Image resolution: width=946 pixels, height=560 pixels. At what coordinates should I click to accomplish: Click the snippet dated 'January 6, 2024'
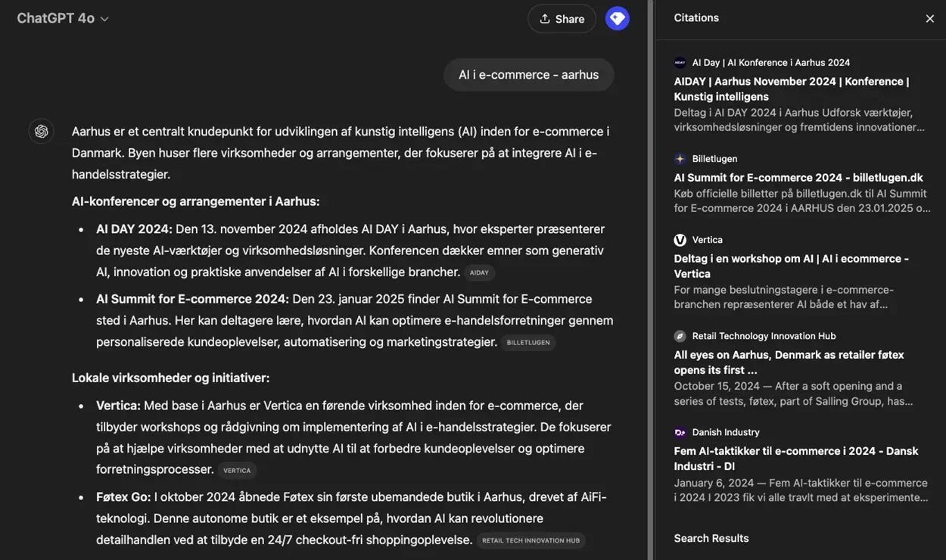tap(801, 490)
